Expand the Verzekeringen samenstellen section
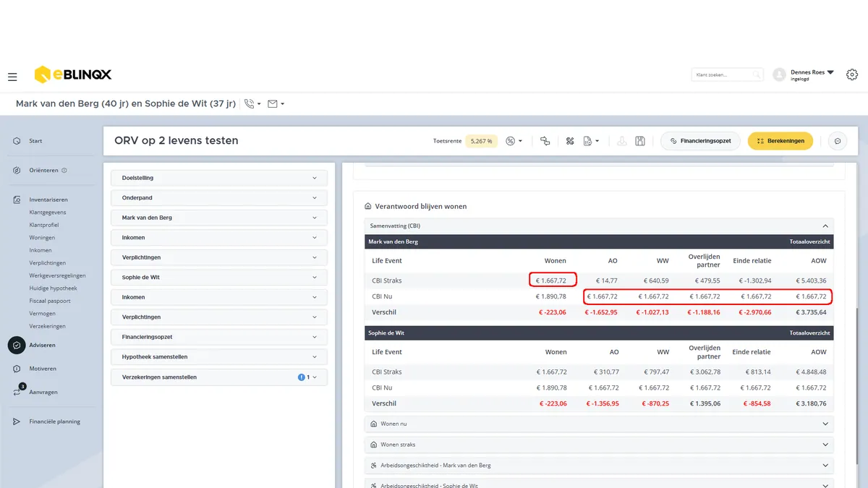 (x=219, y=377)
